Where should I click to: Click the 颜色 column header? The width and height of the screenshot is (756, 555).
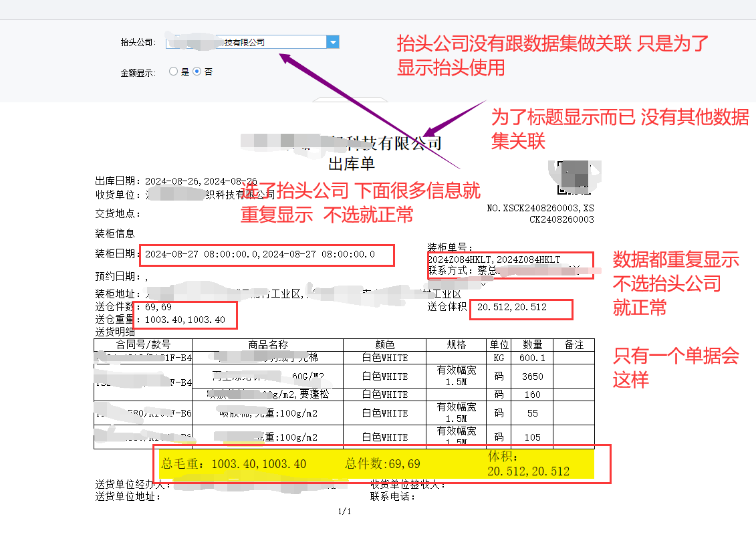pos(384,345)
